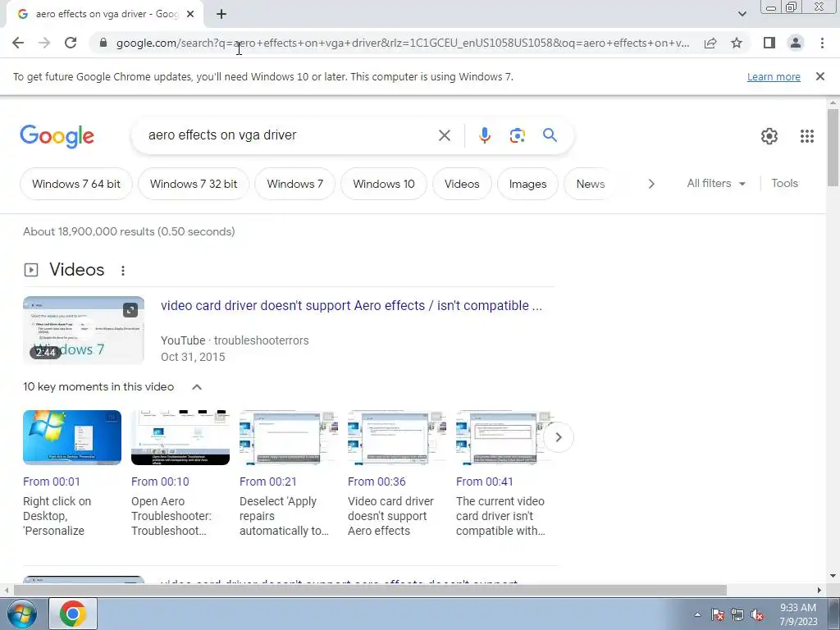Share this page using the share icon
Image resolution: width=840 pixels, height=630 pixels.
pyautogui.click(x=710, y=43)
